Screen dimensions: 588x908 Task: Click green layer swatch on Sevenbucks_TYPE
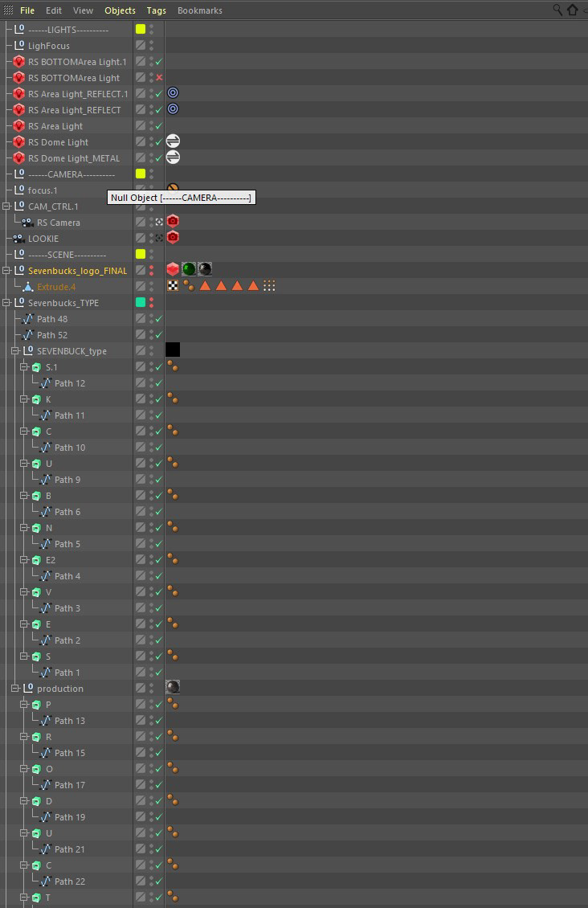[141, 301]
